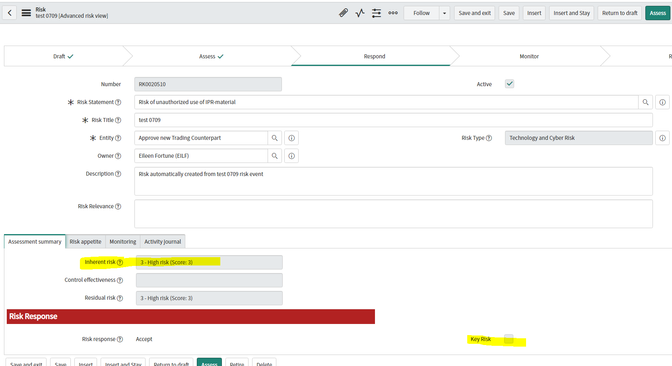Click the green Assess button in header
The image size is (672, 366).
[657, 13]
